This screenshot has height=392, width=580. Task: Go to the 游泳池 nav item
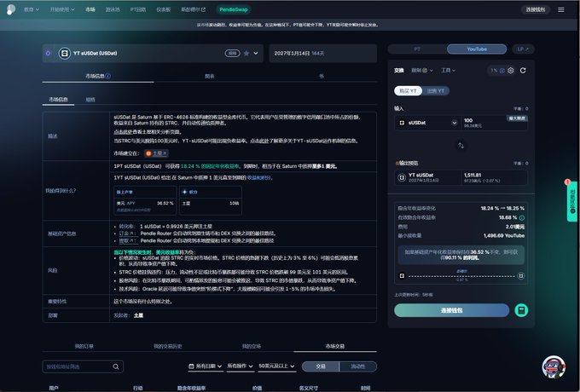click(113, 9)
